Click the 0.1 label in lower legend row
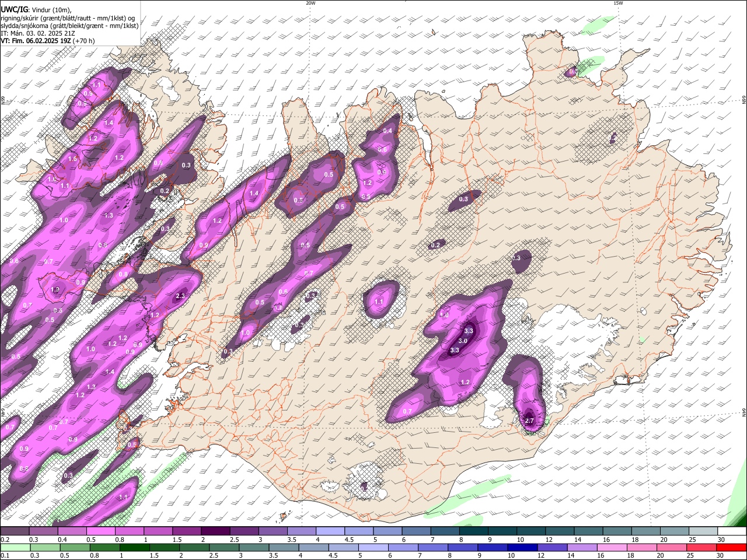Viewport: 747px width, 560px height. [5, 555]
